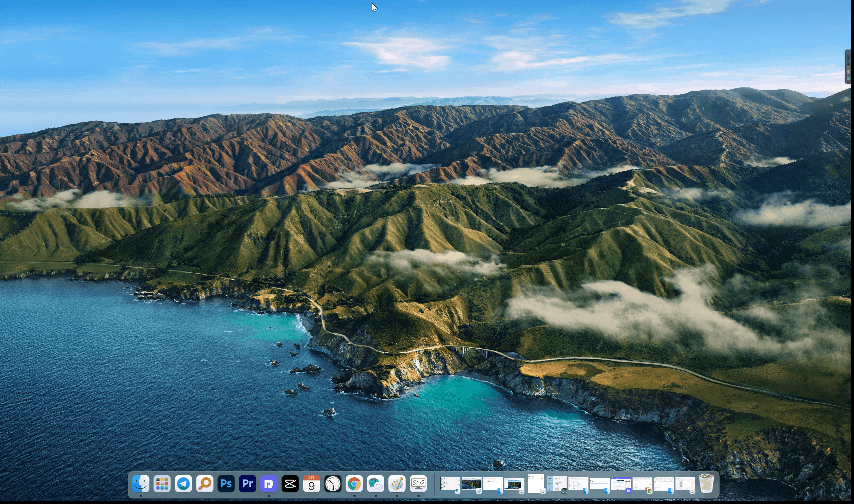Viewport: 854px width, 504px height.
Task: Launch the Telegram app
Action: [183, 484]
